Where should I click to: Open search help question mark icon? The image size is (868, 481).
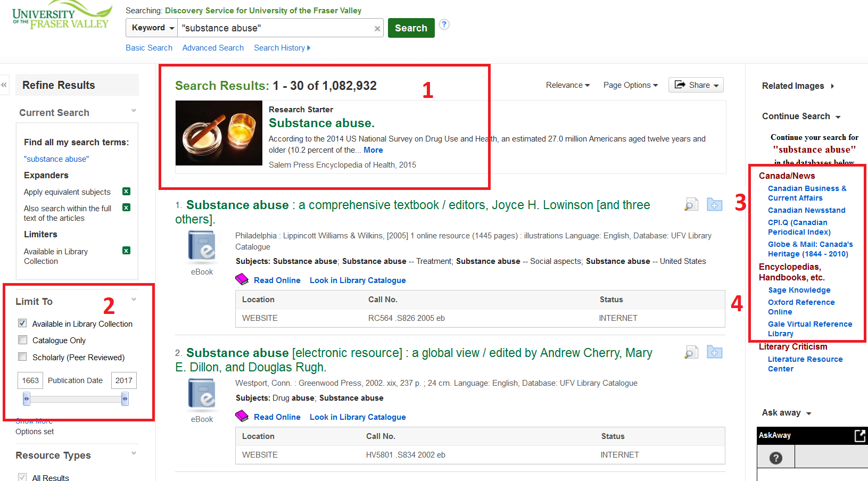click(444, 24)
